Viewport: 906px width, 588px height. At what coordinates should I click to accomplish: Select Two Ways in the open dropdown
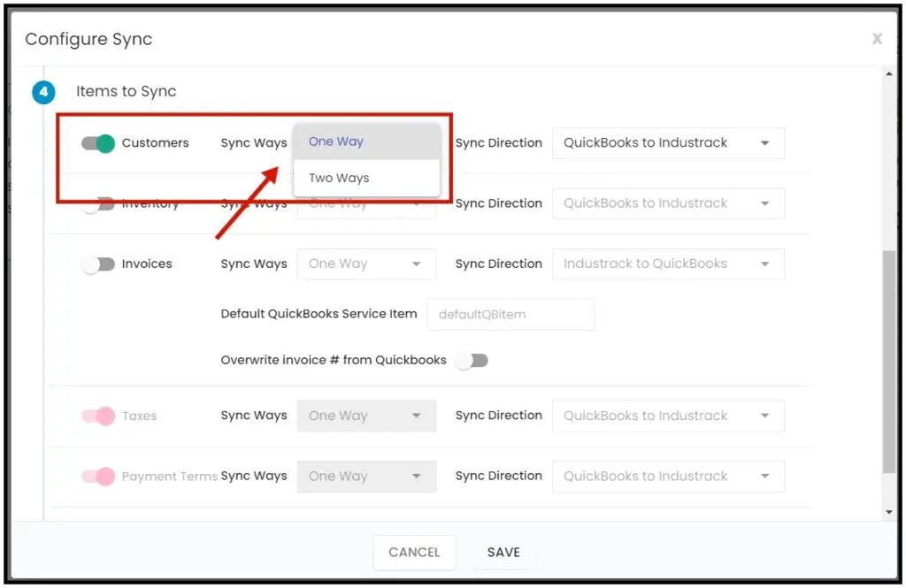point(367,178)
